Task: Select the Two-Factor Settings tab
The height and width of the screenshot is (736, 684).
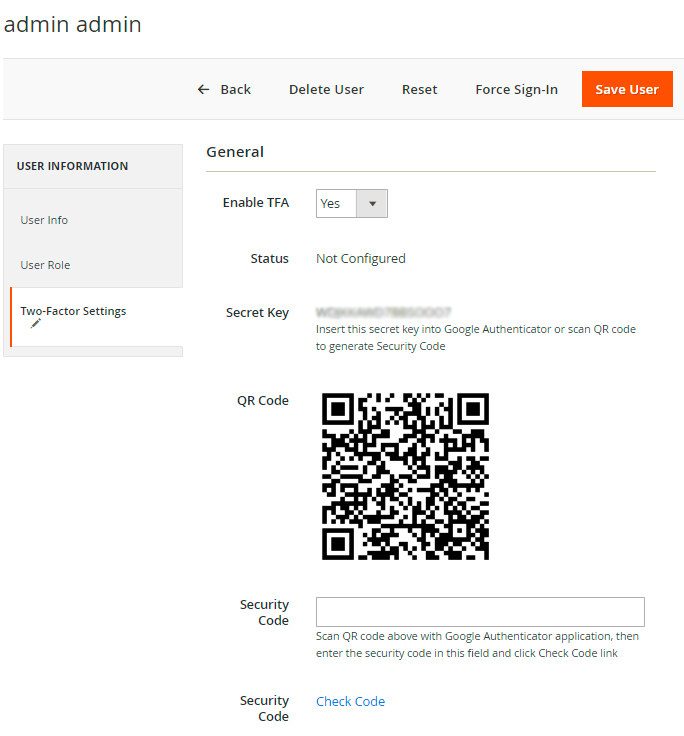Action: [73, 311]
